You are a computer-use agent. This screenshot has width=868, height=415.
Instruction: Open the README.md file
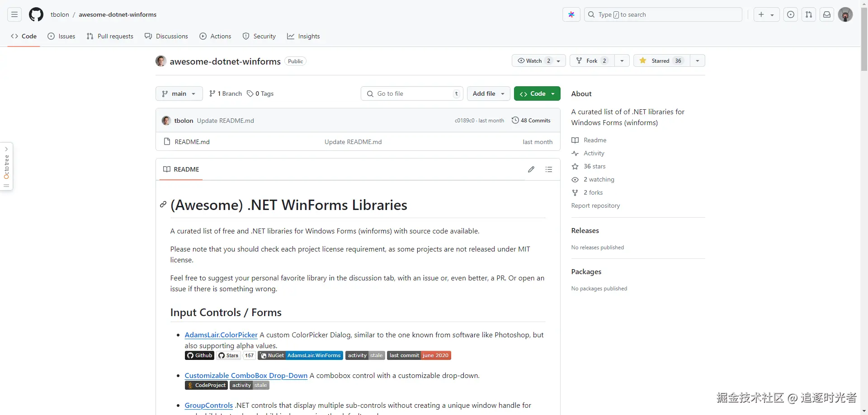(x=192, y=142)
